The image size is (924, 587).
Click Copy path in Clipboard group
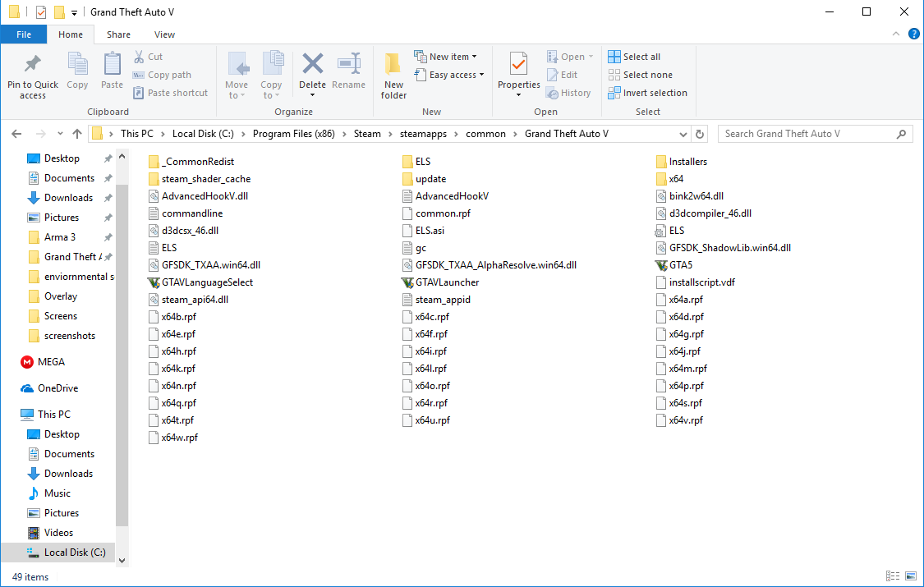[162, 75]
